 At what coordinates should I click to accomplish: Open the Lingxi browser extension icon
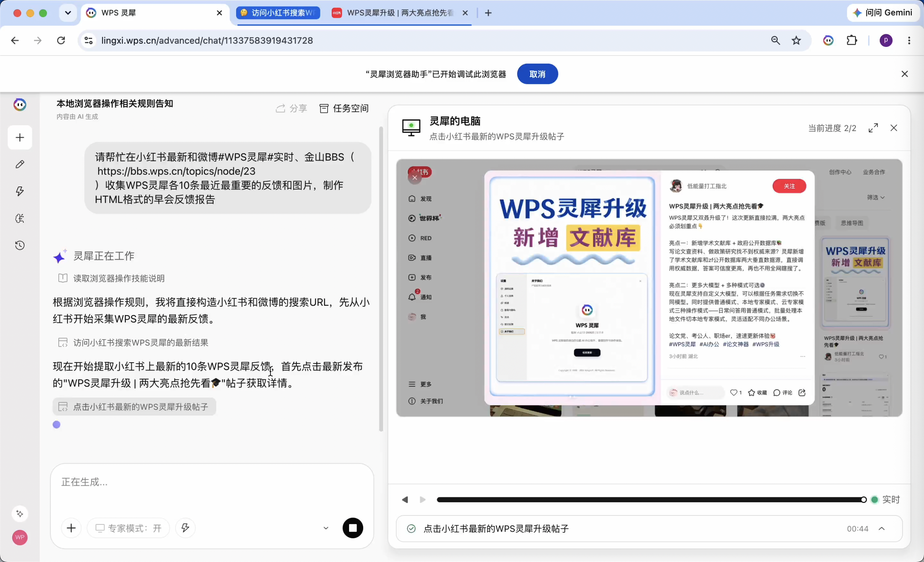(828, 40)
